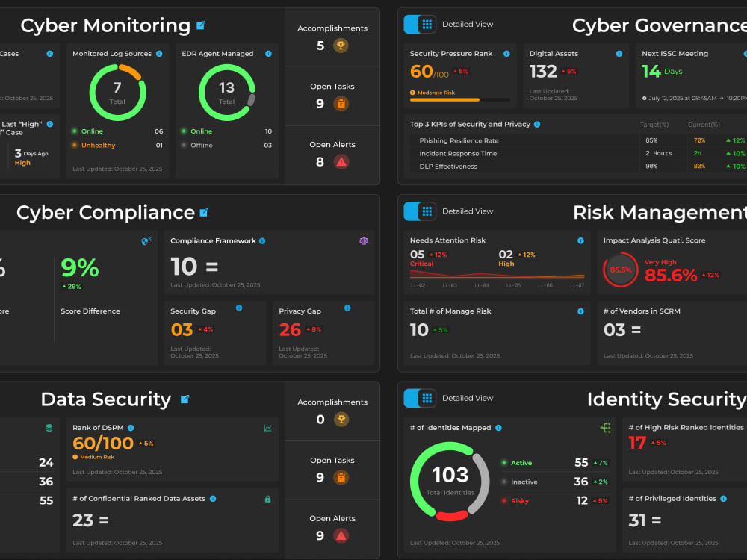Show info for # of Privileged Identities
The height and width of the screenshot is (560, 747).
tap(723, 499)
